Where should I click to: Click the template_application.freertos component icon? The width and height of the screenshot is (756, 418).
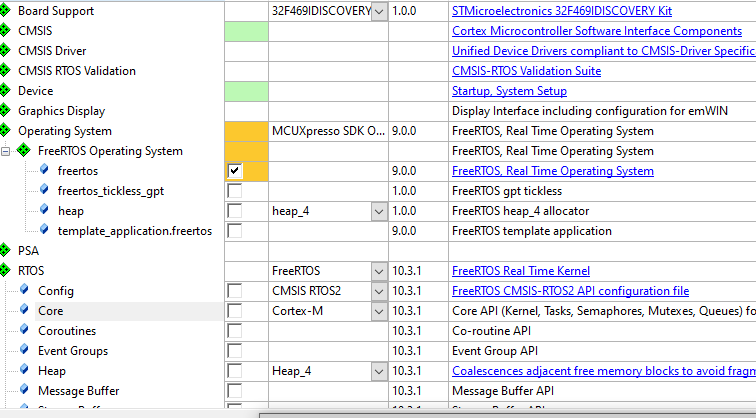tap(44, 229)
